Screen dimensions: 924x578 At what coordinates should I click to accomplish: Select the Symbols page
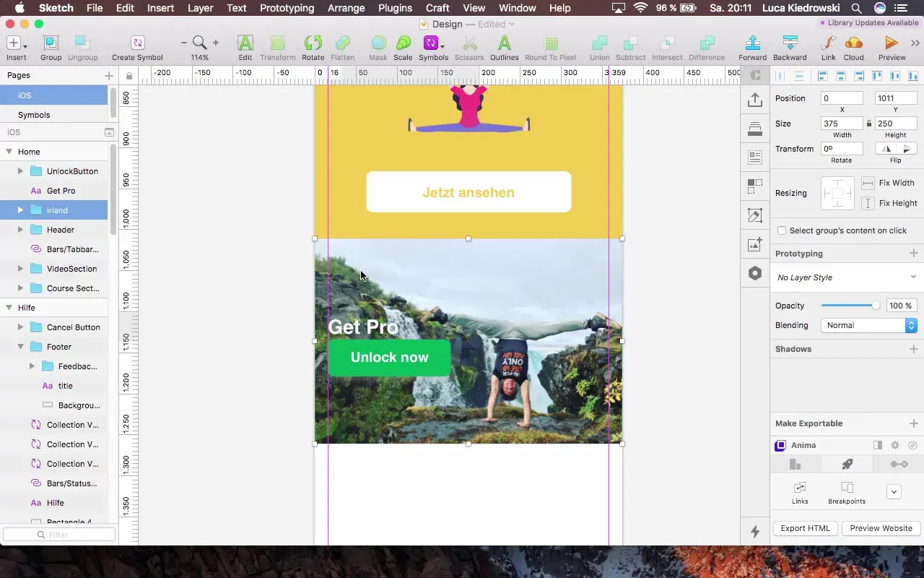click(34, 115)
